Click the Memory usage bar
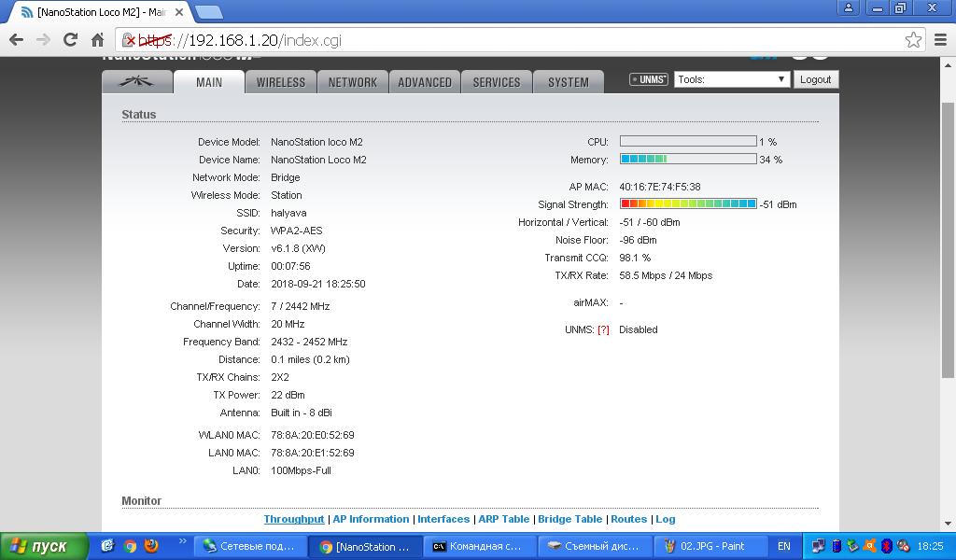 tap(688, 159)
